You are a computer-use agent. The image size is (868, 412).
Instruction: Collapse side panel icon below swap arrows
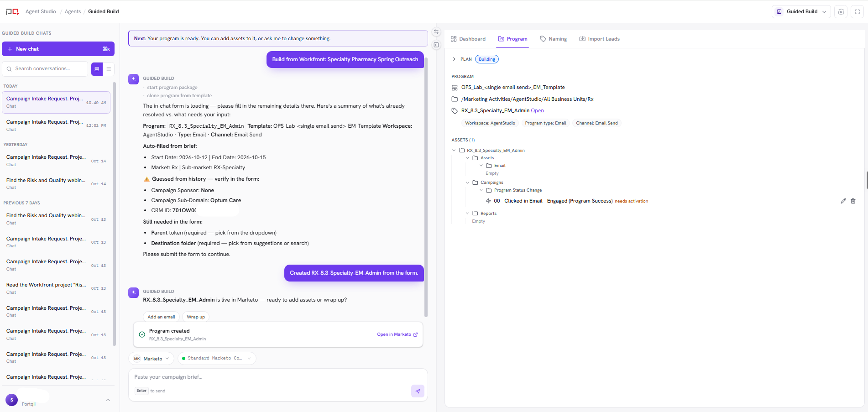point(436,45)
